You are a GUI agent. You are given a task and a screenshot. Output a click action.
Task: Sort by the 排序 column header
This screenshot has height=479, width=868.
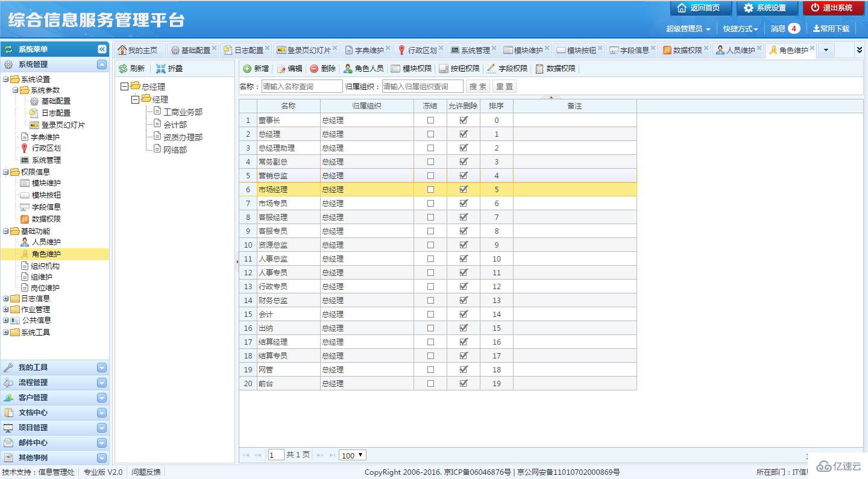(497, 106)
